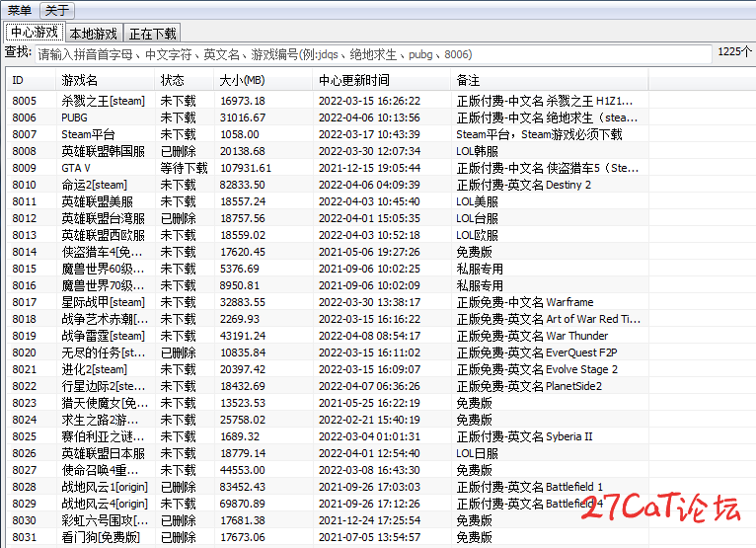The height and width of the screenshot is (548, 756).
Task: Select the 星际战甲[steam] row
Action: coord(328,302)
